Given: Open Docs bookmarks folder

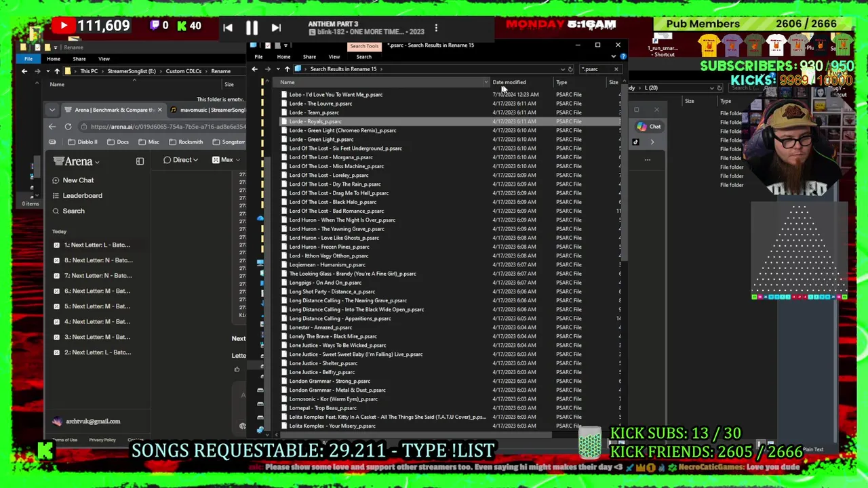Looking at the screenshot, I should point(118,142).
